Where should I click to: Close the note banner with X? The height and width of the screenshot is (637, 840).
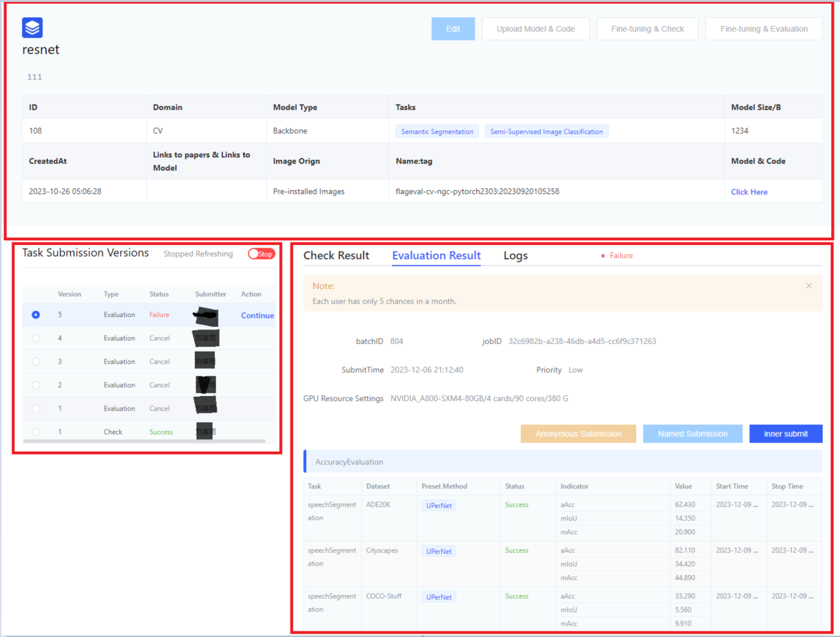pos(808,286)
